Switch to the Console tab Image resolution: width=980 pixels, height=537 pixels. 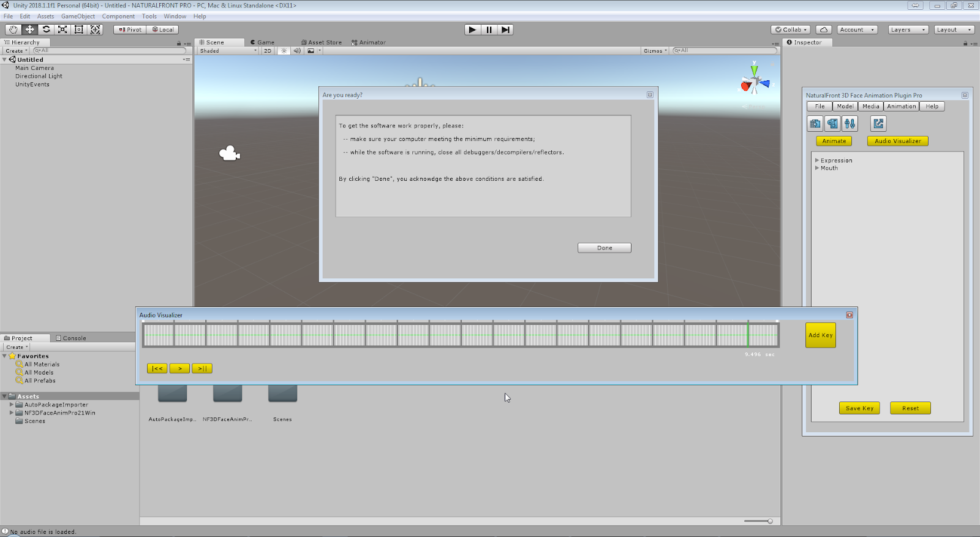pyautogui.click(x=71, y=338)
